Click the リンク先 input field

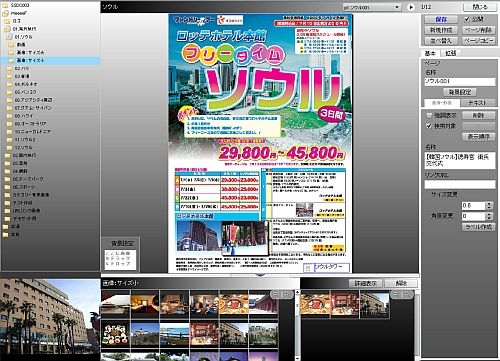(460, 184)
